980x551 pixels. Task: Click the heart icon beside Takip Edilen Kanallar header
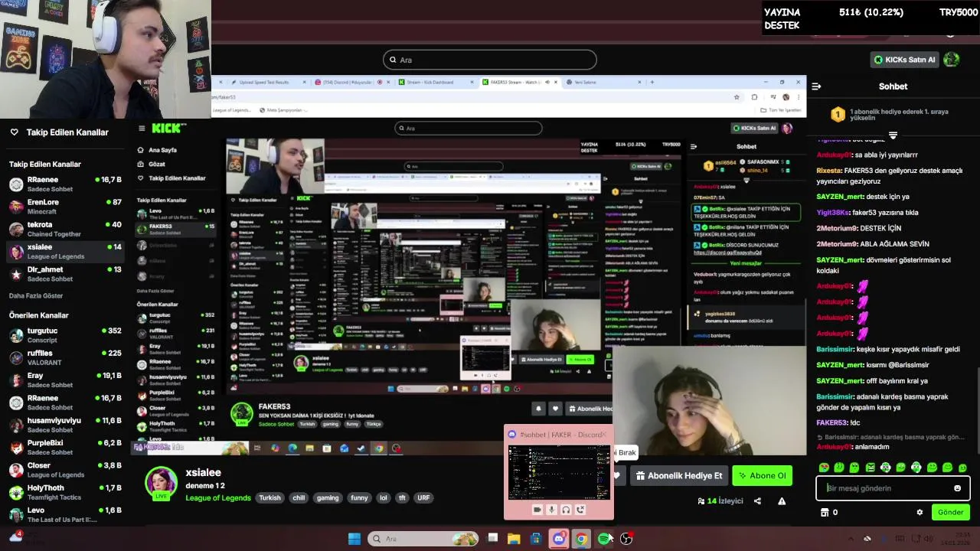click(14, 132)
